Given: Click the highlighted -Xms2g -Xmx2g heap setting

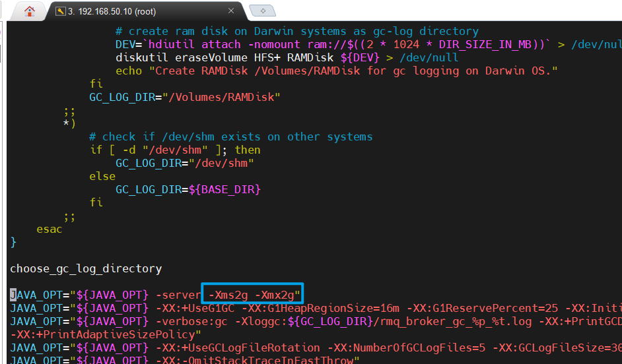Looking at the screenshot, I should coord(254,294).
